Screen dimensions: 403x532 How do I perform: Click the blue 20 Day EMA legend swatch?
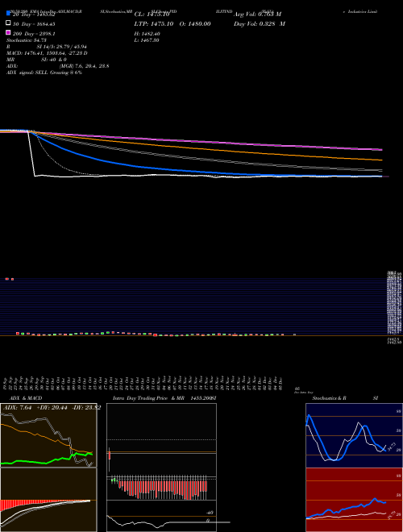[8, 14]
